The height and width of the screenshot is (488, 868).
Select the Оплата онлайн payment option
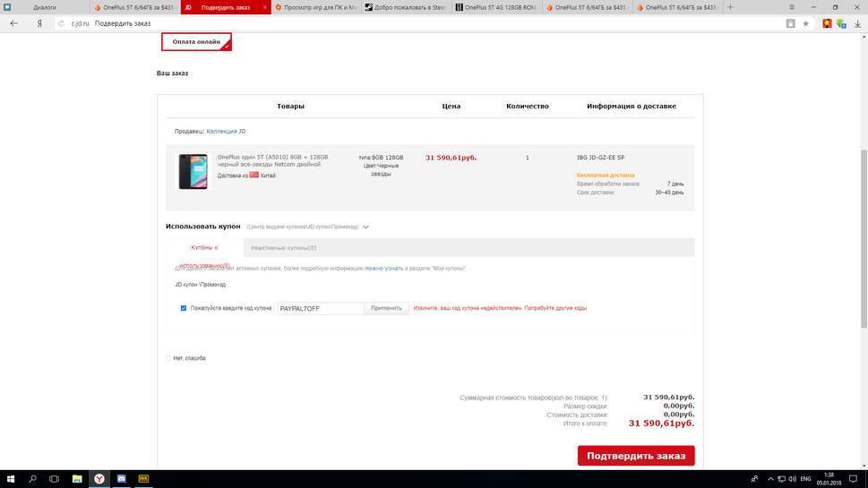tap(196, 41)
